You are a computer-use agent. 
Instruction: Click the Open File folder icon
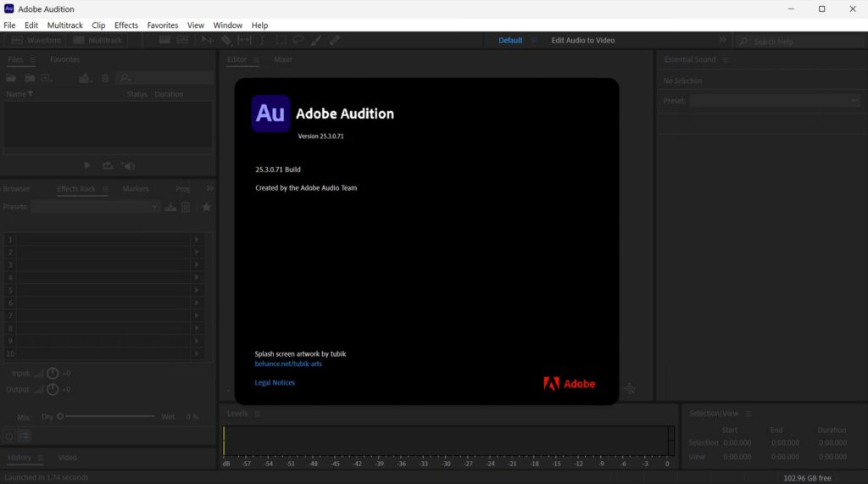coord(11,78)
